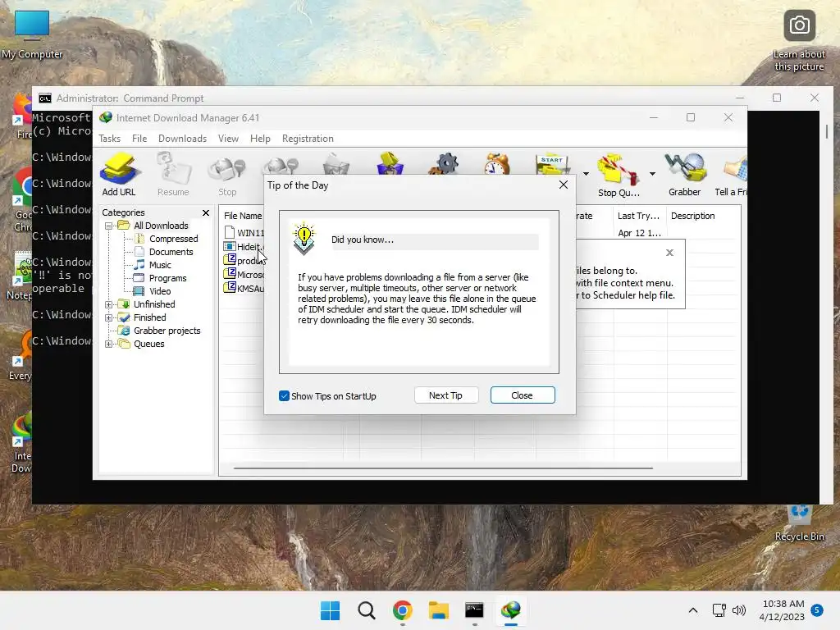Select the Micros file row
This screenshot has height=630, width=840.
(244, 274)
